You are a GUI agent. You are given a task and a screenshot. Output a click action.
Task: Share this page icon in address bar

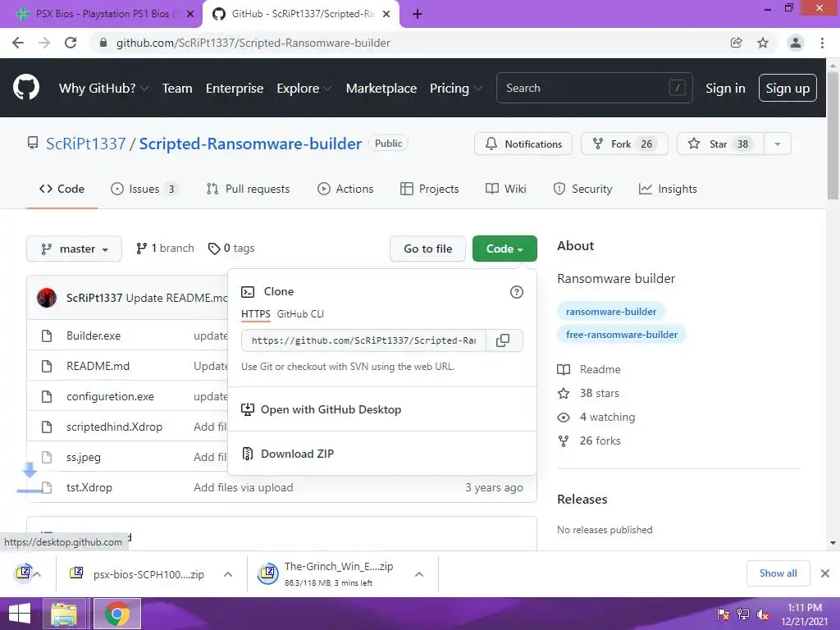point(737,43)
